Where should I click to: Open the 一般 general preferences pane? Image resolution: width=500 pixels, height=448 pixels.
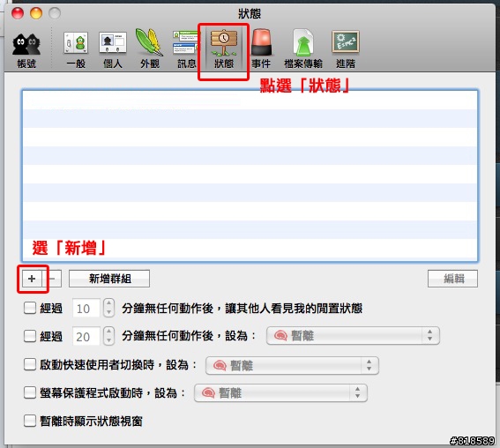click(76, 50)
